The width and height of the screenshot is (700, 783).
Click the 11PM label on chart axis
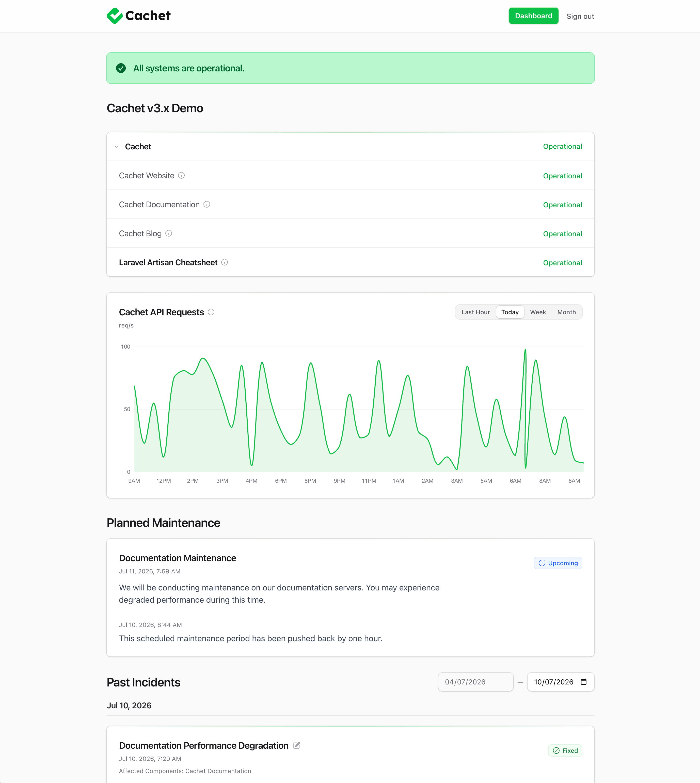coord(369,481)
